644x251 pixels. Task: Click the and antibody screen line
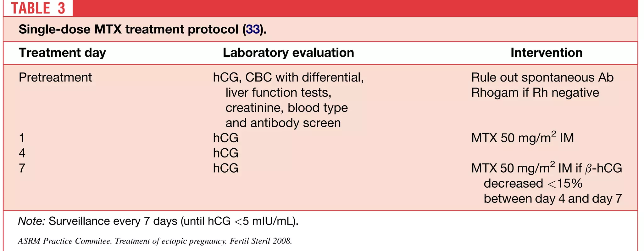[x=283, y=123]
